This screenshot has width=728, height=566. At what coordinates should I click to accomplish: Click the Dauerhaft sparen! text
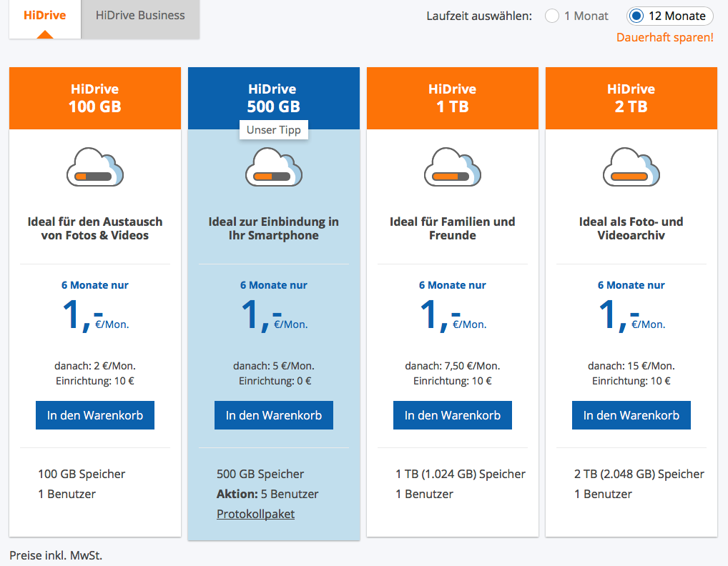click(665, 38)
